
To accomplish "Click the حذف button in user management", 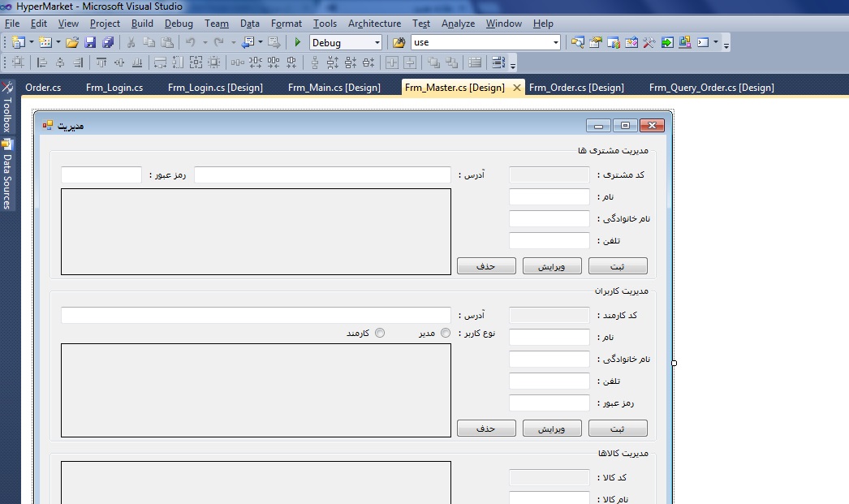I will pos(486,428).
